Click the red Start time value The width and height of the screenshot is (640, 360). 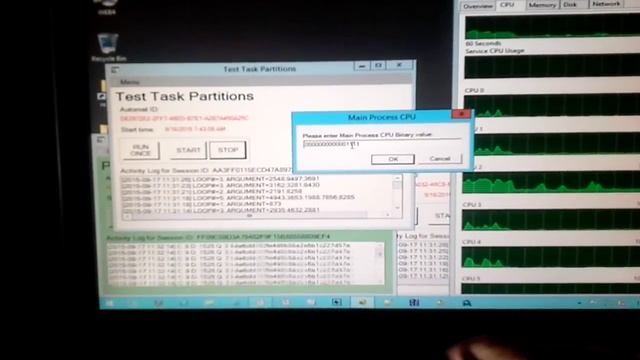(195, 129)
